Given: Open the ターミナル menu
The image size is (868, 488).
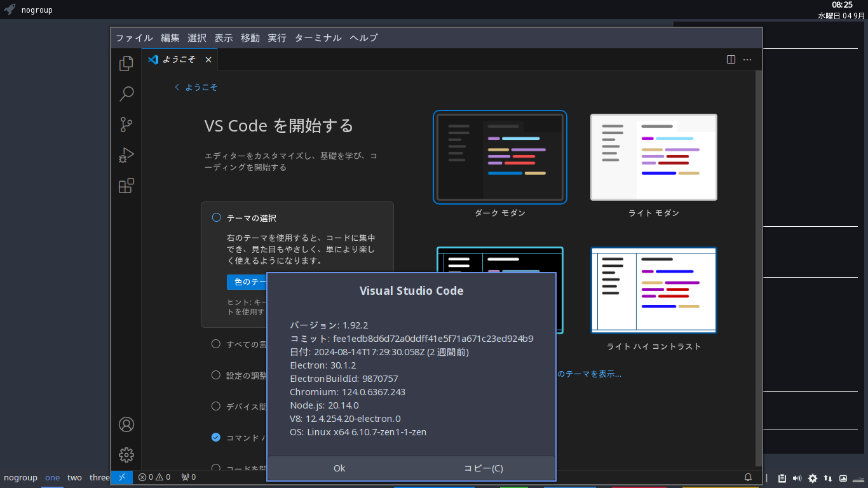Looking at the screenshot, I should [x=318, y=37].
